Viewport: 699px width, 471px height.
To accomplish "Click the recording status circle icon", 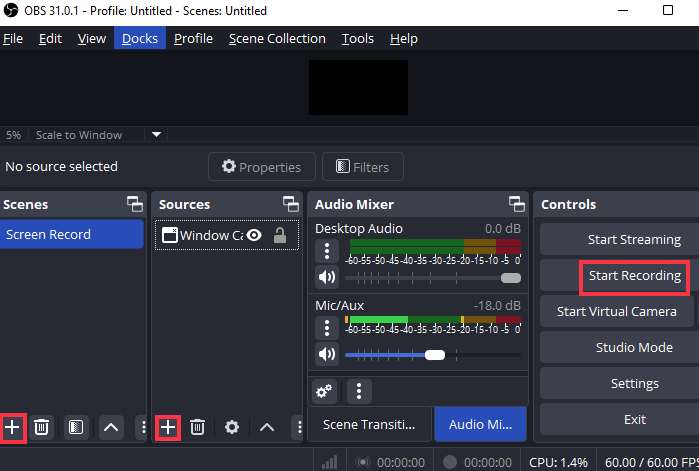I will pyautogui.click(x=450, y=462).
